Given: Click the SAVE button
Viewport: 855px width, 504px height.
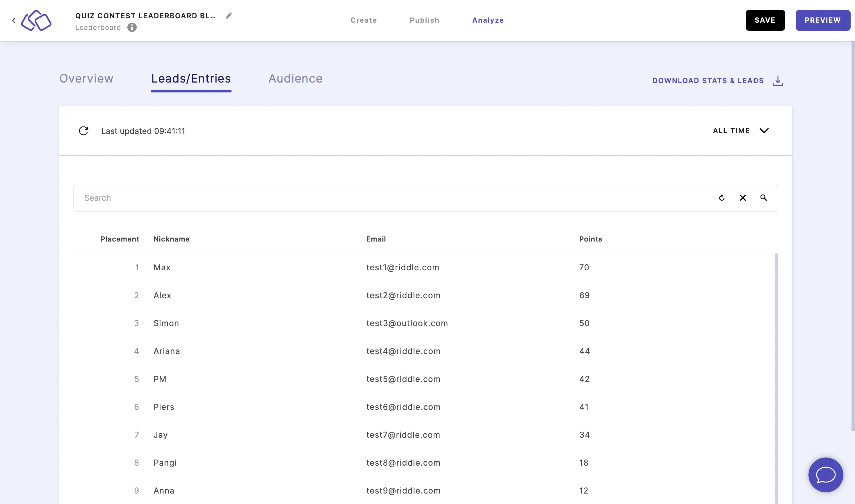Looking at the screenshot, I should pos(765,20).
